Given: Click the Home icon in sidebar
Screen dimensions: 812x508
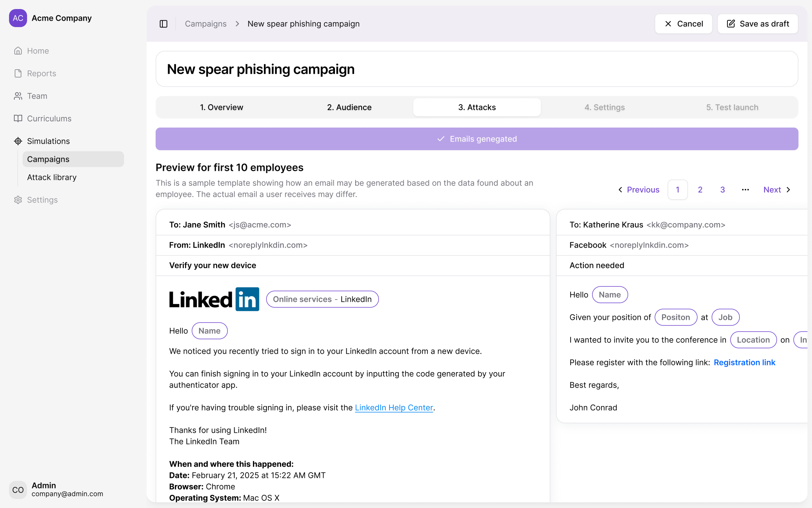Looking at the screenshot, I should (18, 51).
